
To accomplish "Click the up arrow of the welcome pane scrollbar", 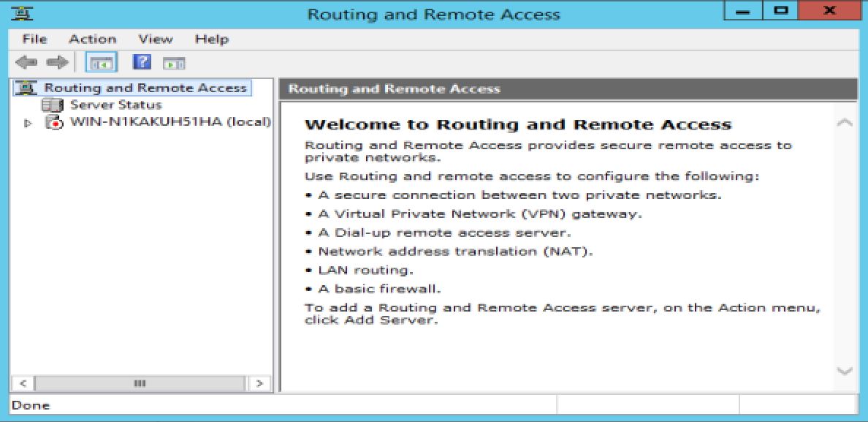I will (x=845, y=124).
